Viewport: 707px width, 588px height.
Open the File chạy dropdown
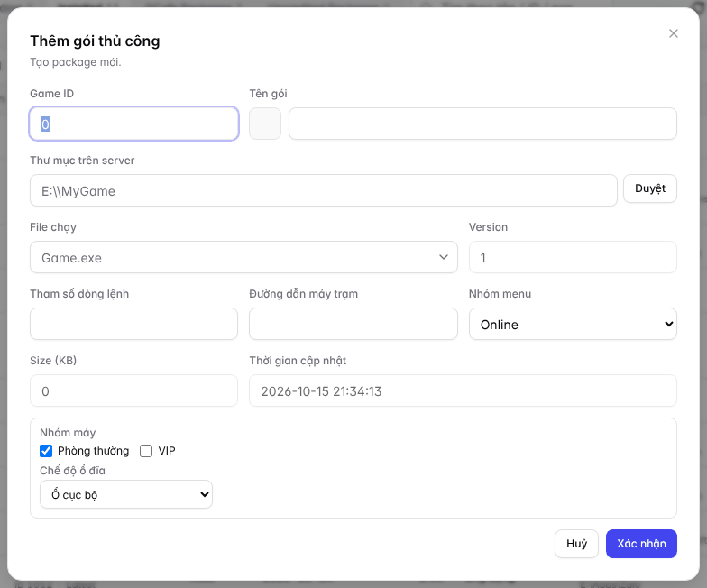point(243,257)
